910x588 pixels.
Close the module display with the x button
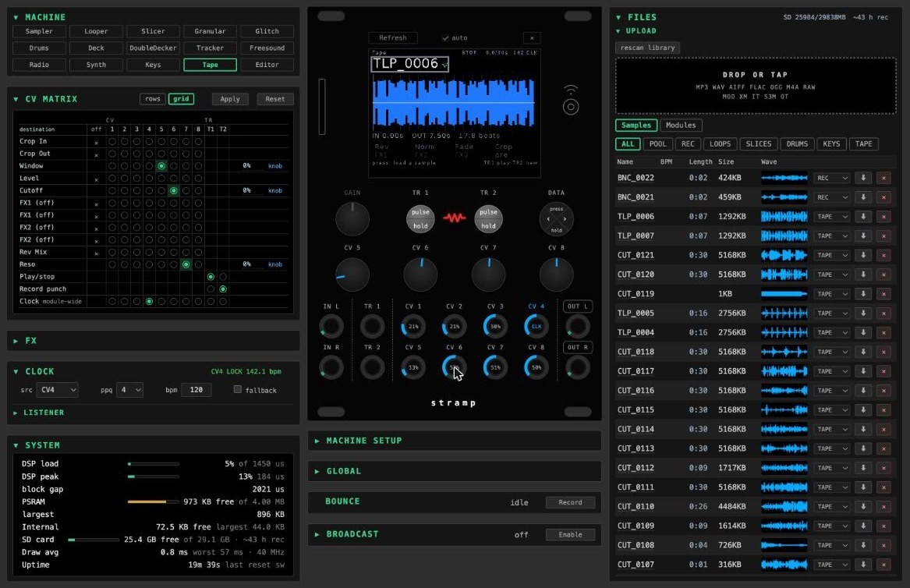coord(532,37)
